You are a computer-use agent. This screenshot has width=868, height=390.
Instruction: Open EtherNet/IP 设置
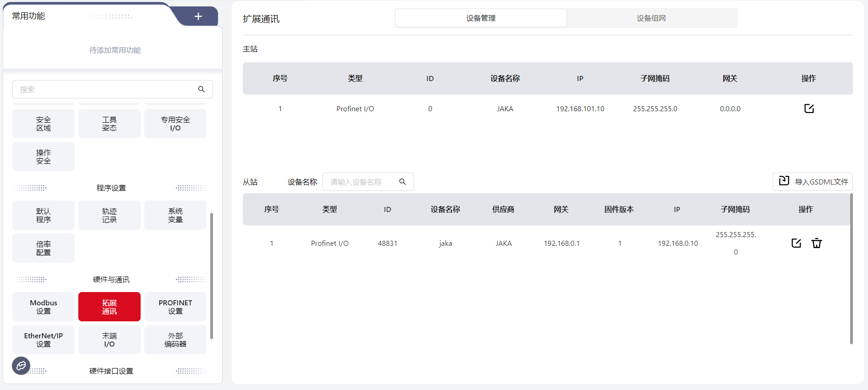click(x=44, y=340)
